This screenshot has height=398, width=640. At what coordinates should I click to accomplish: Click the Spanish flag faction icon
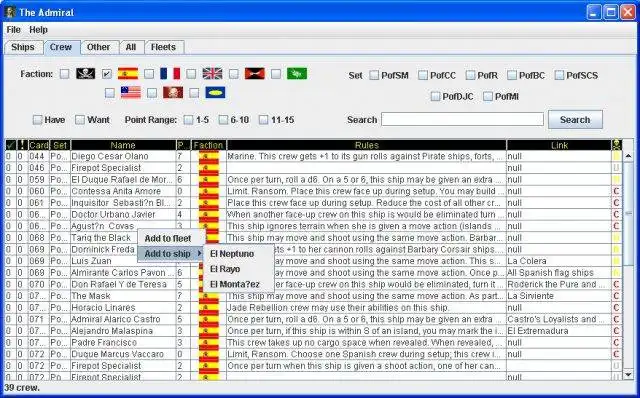point(128,74)
